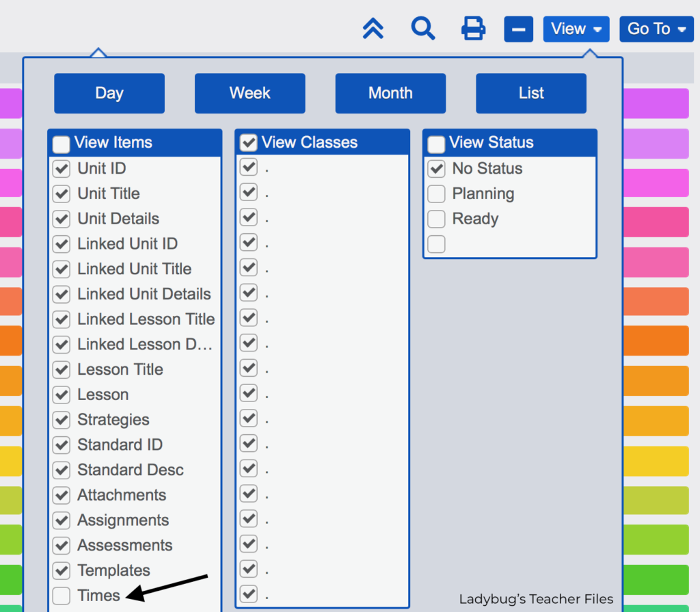Open the View dropdown menu
Viewport: 700px width, 612px height.
(576, 29)
